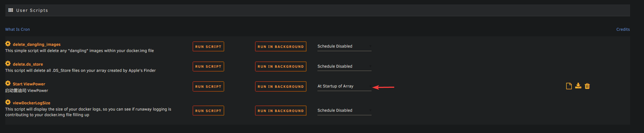Screen dimensions: 644x133
Task: Click the Start ViewPower script title
Action: (x=29, y=84)
